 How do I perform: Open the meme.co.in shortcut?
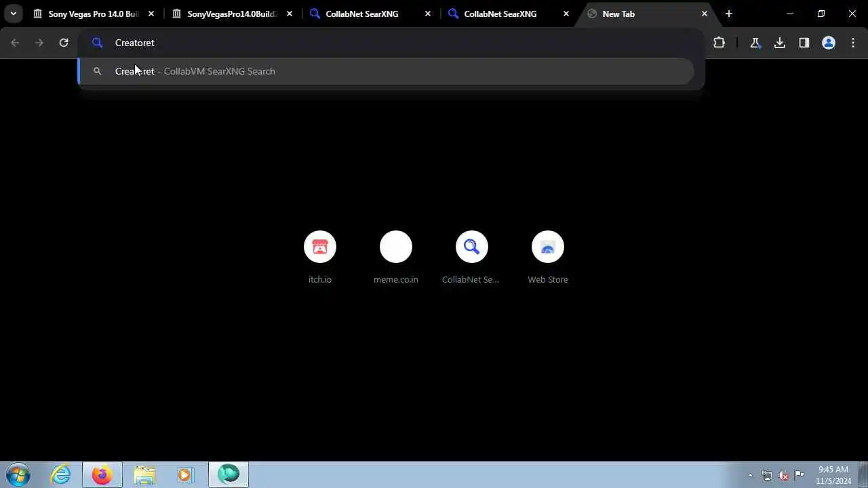point(396,258)
